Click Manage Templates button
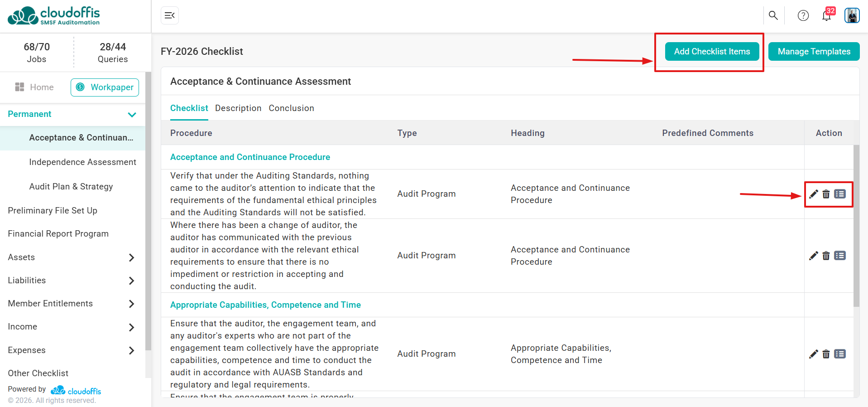Screen dimensions: 868x407 (x=814, y=52)
